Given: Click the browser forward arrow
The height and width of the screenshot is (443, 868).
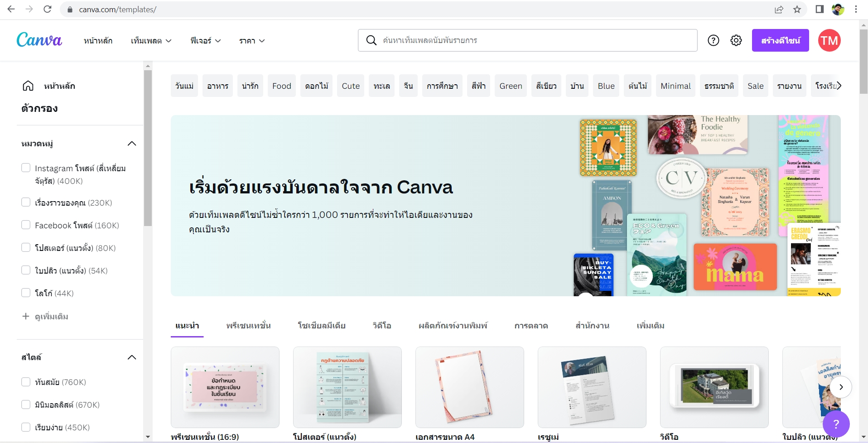Looking at the screenshot, I should pyautogui.click(x=29, y=9).
